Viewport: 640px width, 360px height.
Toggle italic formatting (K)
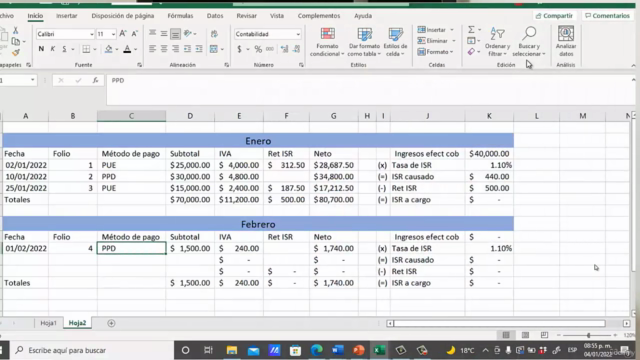[x=53, y=49]
